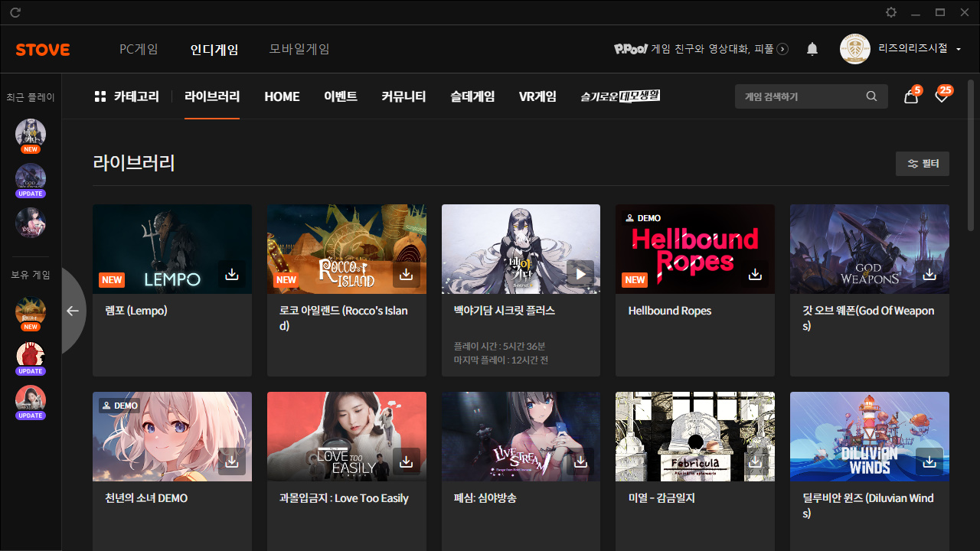Image resolution: width=980 pixels, height=551 pixels.
Task: Open third recent play game icon
Action: coord(31,223)
